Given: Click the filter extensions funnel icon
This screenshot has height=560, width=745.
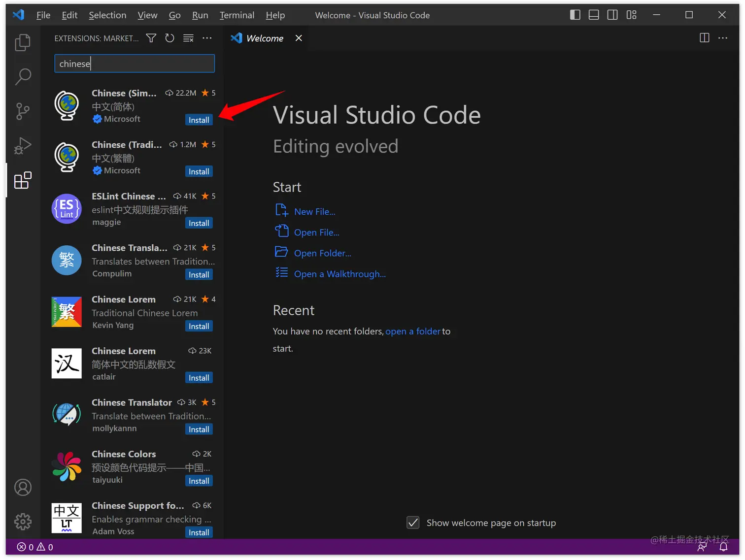Looking at the screenshot, I should pyautogui.click(x=151, y=38).
